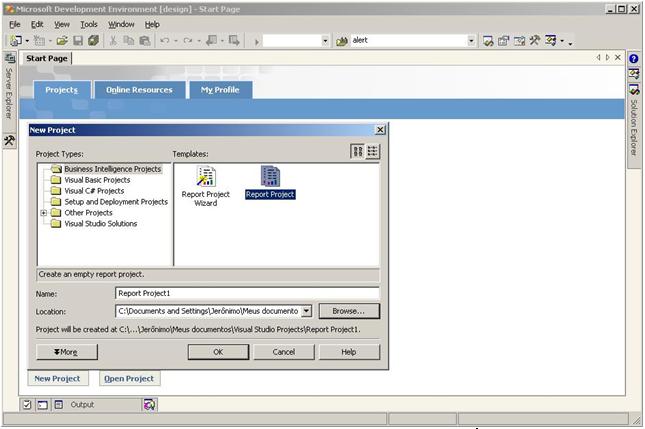This screenshot has height=429, width=645.
Task: Switch to the Online Resources tab
Action: coord(139,90)
